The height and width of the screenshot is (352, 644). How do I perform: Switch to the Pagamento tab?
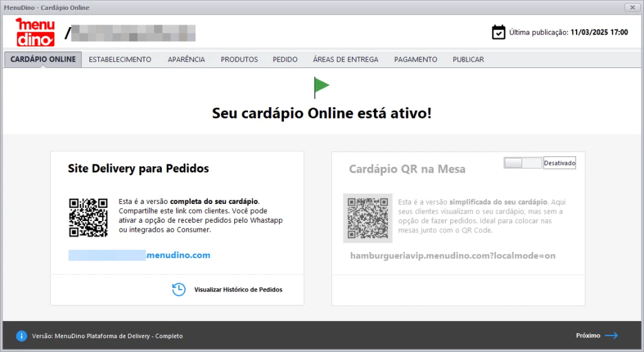415,60
